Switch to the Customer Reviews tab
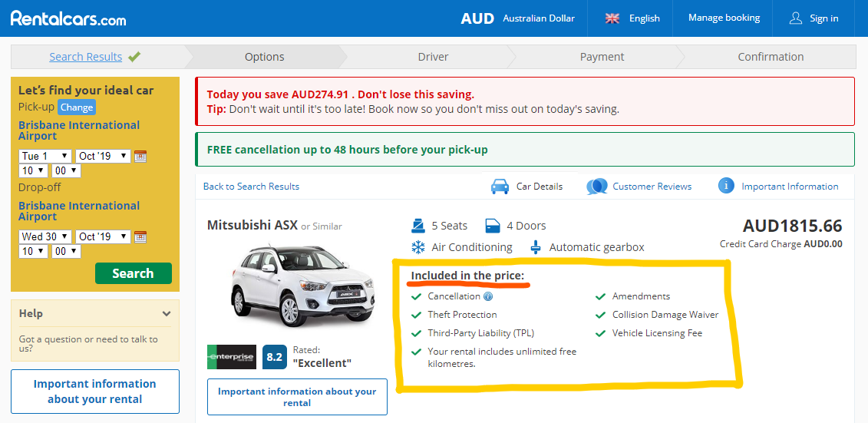The image size is (868, 423). click(x=639, y=187)
